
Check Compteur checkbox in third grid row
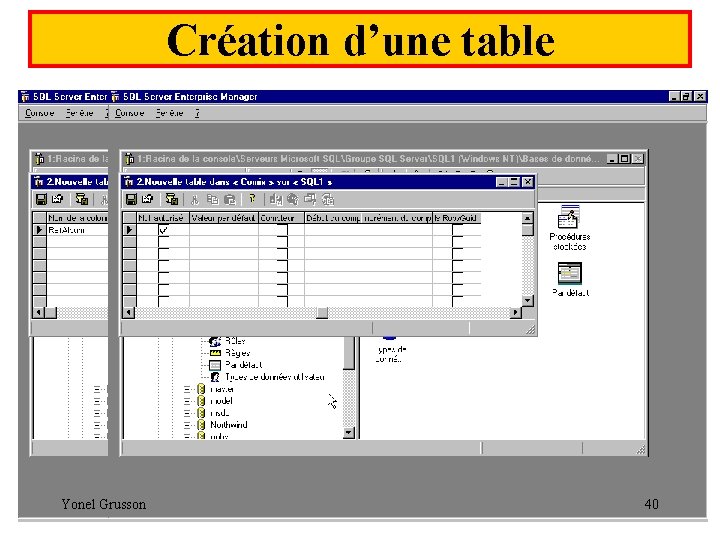click(x=282, y=254)
